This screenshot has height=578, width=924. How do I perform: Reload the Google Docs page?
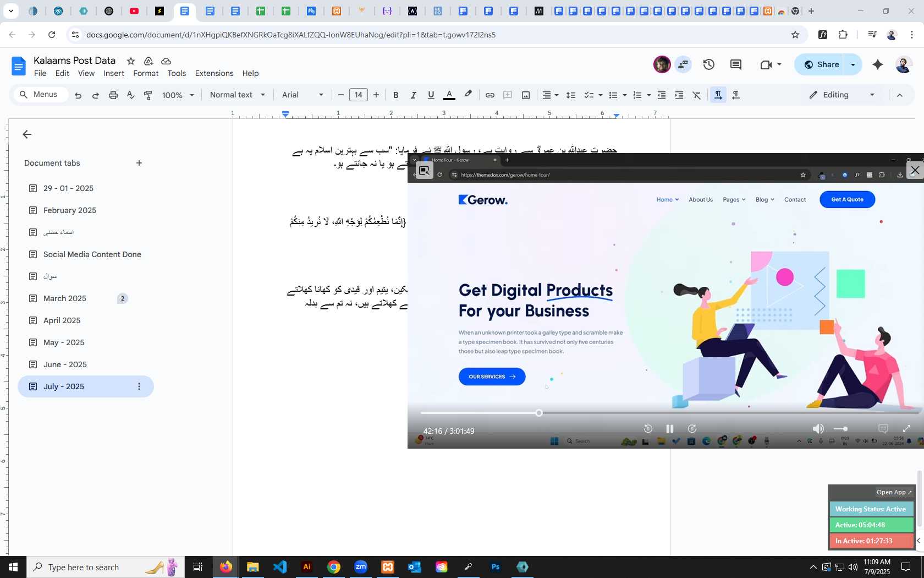pos(52,35)
